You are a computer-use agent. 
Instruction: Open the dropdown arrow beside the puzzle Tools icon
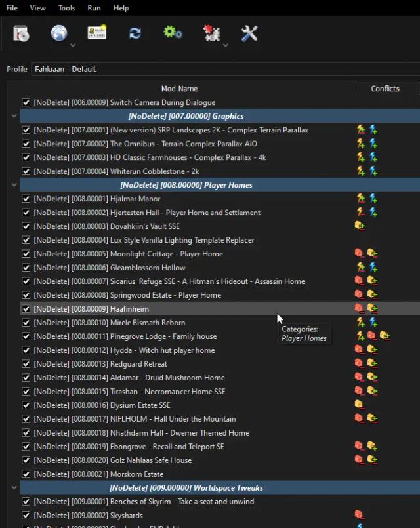pyautogui.click(x=226, y=45)
